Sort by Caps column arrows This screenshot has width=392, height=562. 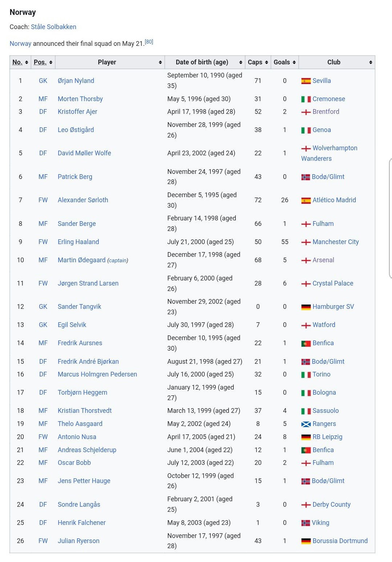point(266,62)
